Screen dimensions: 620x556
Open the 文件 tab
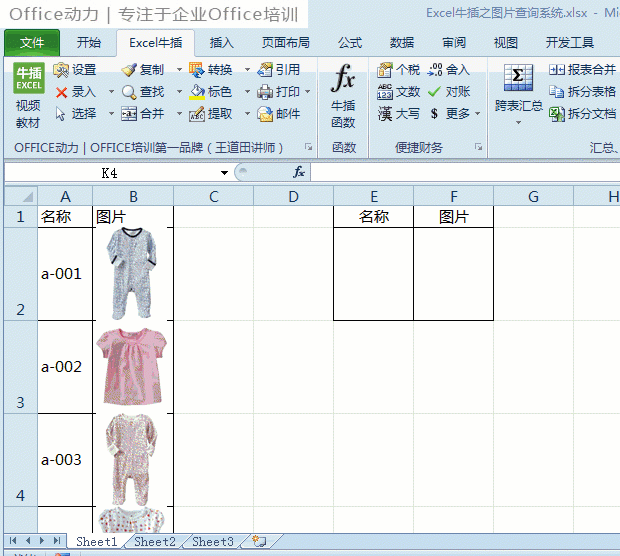tap(32, 43)
